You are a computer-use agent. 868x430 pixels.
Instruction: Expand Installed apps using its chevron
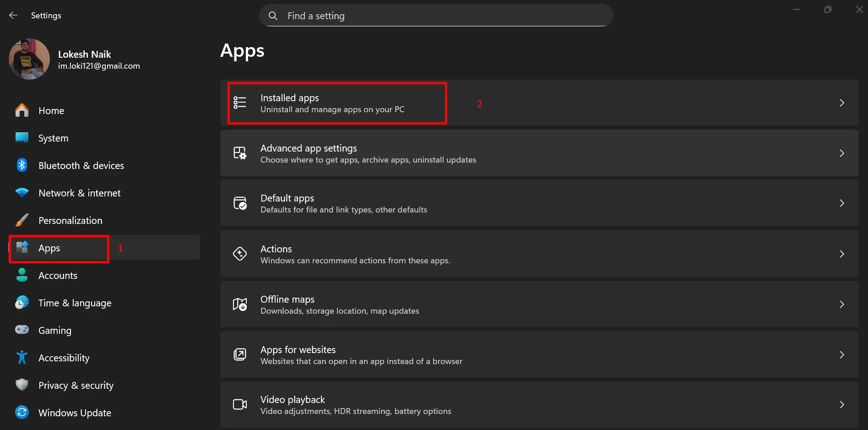click(841, 103)
